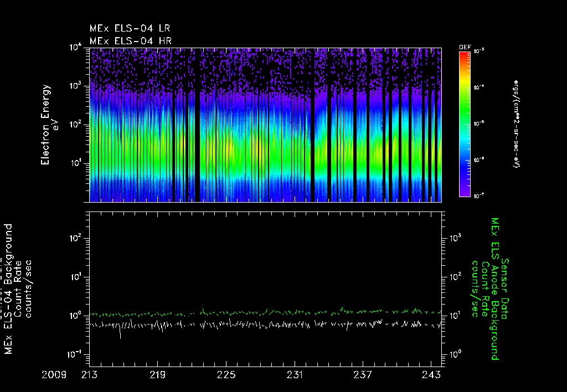Click the 10^-7 label at color bar bottom

click(479, 195)
